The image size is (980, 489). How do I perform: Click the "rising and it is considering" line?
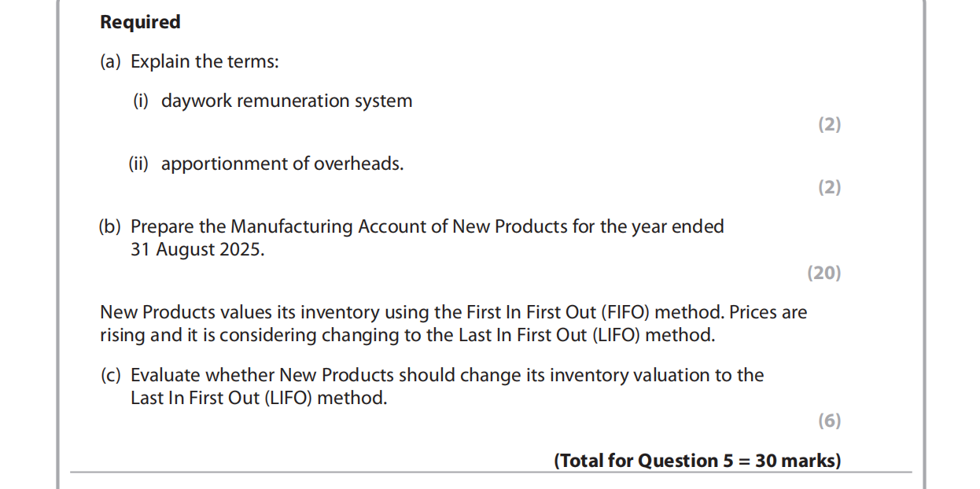[407, 335]
